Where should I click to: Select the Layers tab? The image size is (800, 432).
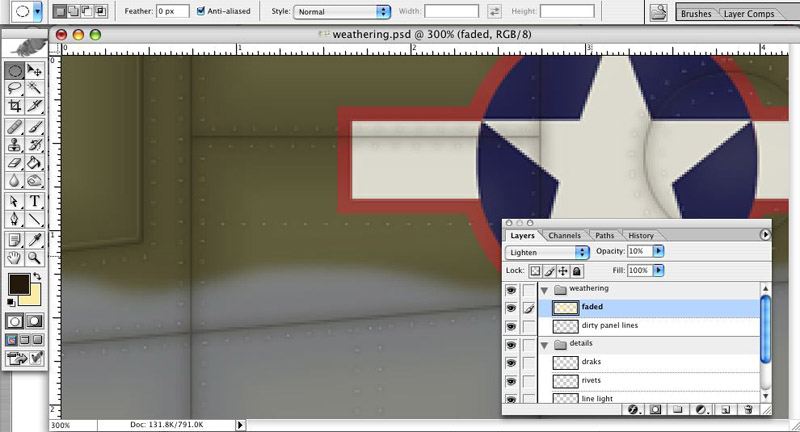522,236
